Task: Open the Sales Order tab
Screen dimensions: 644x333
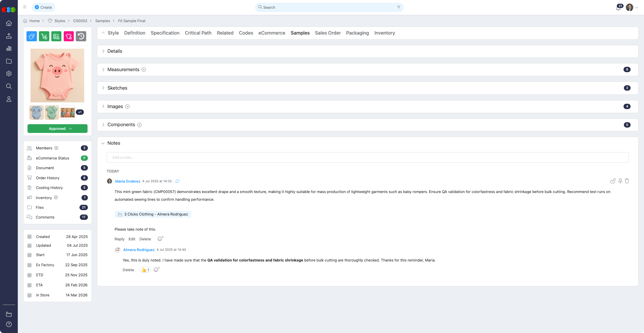Action: tap(327, 33)
